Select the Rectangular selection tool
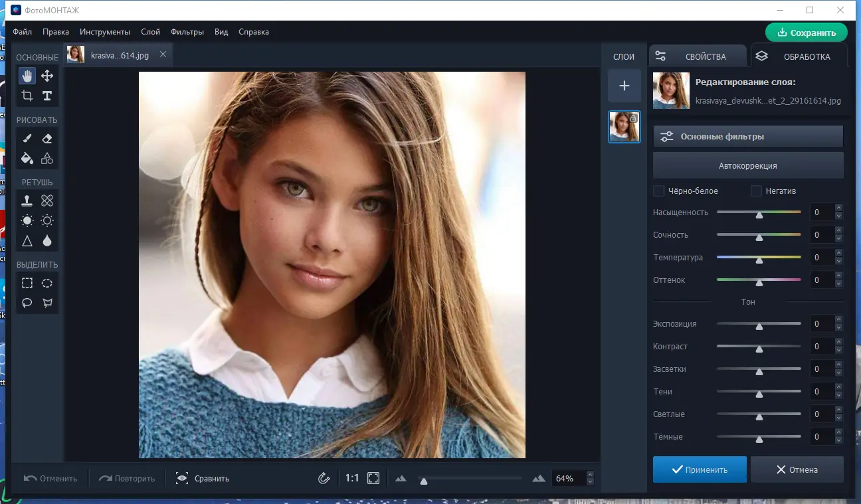This screenshot has height=504, width=861. tap(27, 283)
